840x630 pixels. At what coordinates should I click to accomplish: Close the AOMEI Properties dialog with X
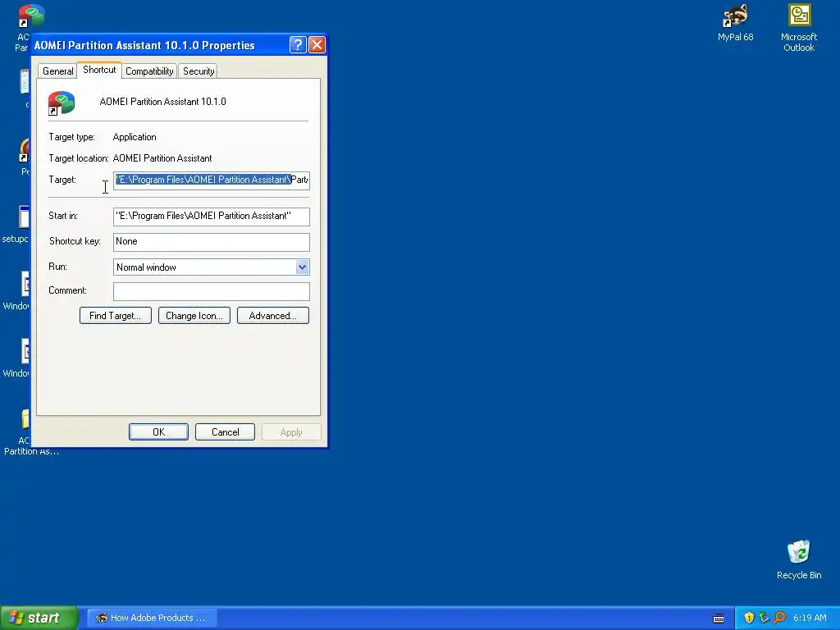coord(317,45)
